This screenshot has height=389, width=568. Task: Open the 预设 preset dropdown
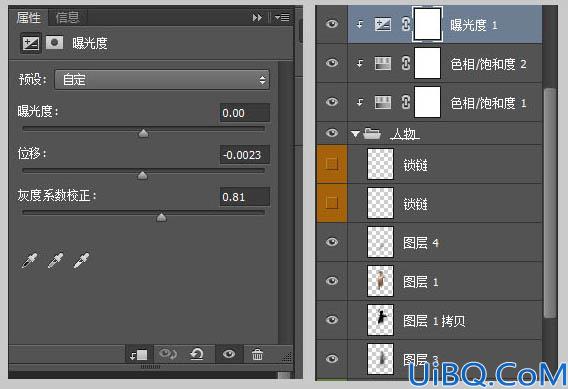162,80
